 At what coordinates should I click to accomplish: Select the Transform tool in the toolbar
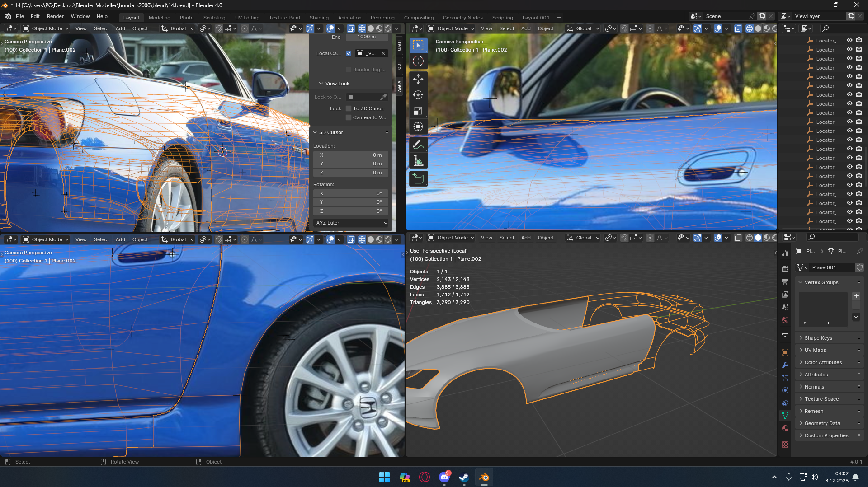point(418,126)
